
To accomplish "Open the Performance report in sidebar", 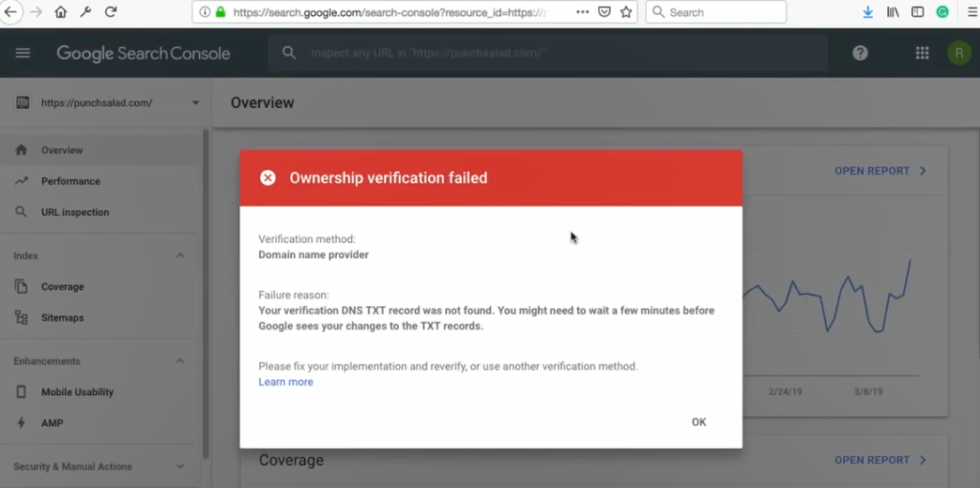I will [100, 181].
